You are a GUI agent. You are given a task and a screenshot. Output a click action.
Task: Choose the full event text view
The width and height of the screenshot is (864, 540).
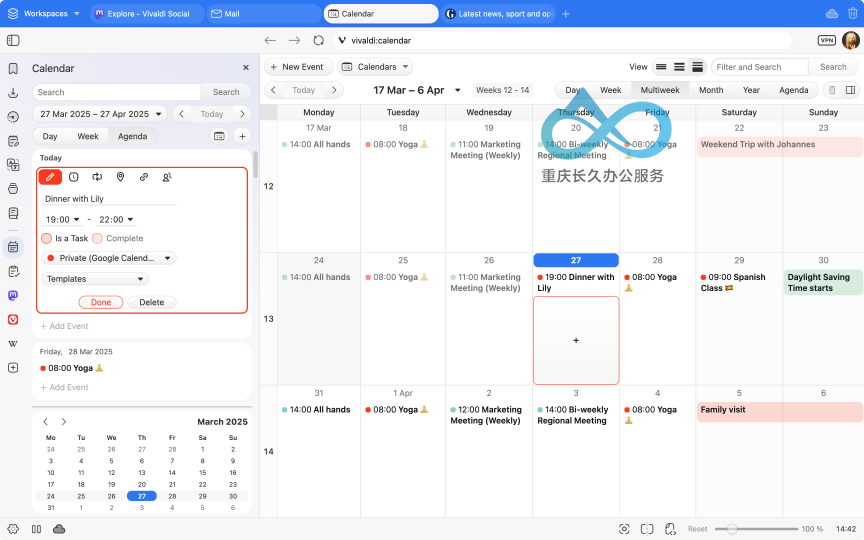tap(698, 67)
